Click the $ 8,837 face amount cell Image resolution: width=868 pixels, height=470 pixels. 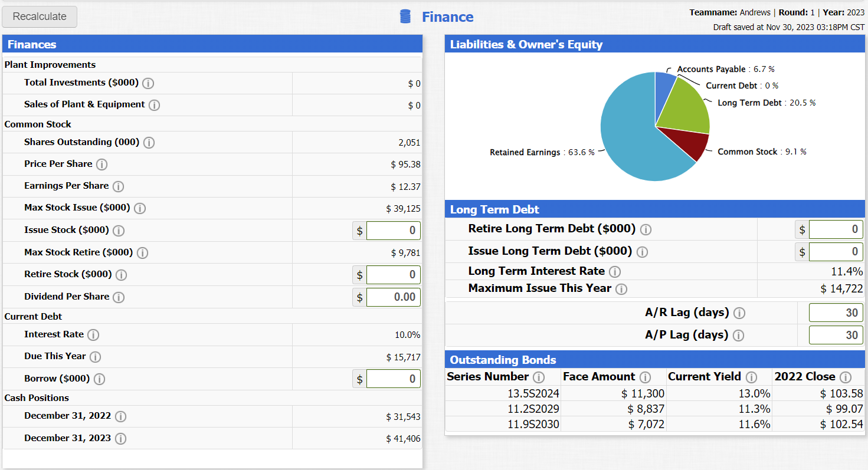pyautogui.click(x=646, y=409)
